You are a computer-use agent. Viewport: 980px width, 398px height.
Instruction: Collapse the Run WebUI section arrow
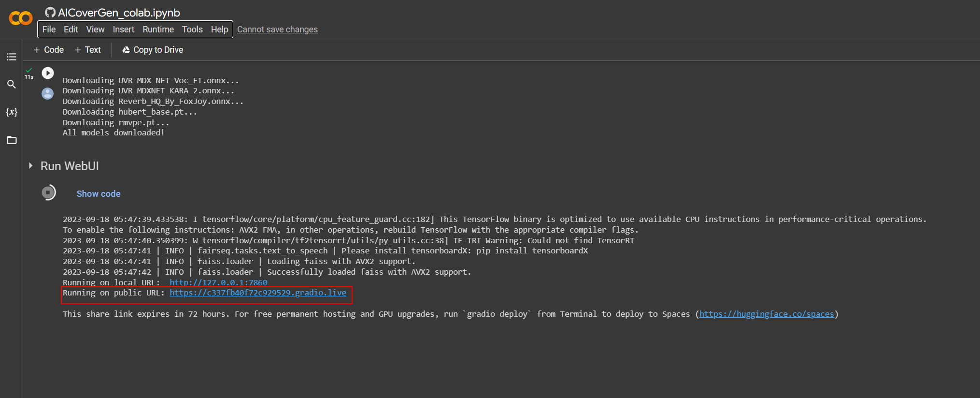point(30,166)
